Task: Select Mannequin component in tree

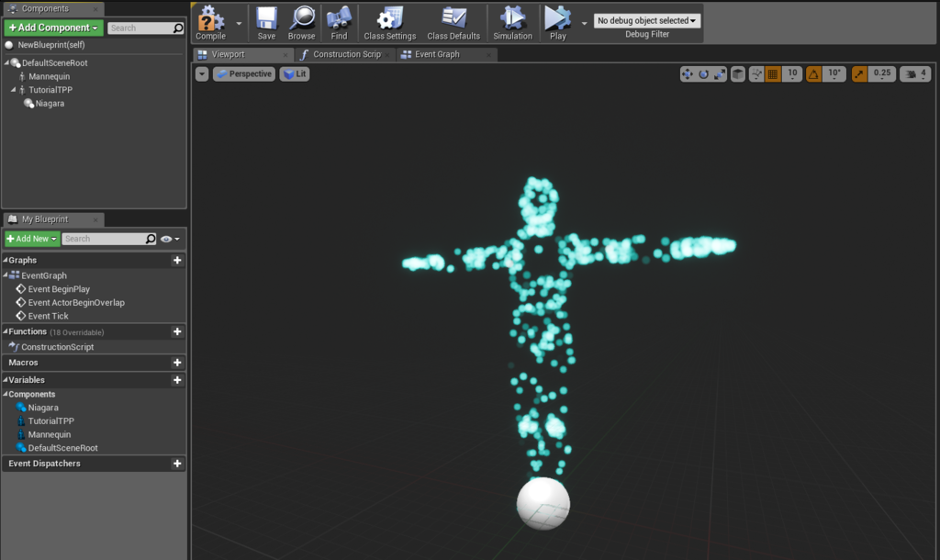Action: click(x=50, y=77)
